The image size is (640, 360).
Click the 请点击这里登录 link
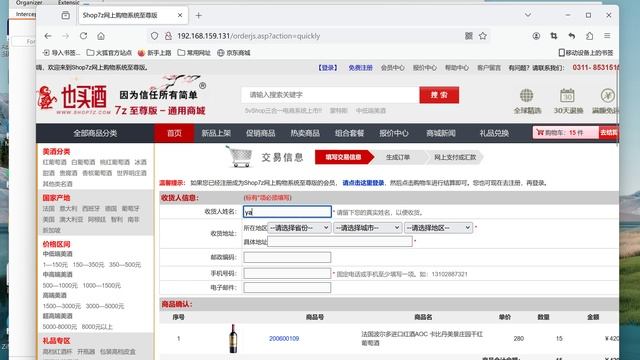point(363,183)
